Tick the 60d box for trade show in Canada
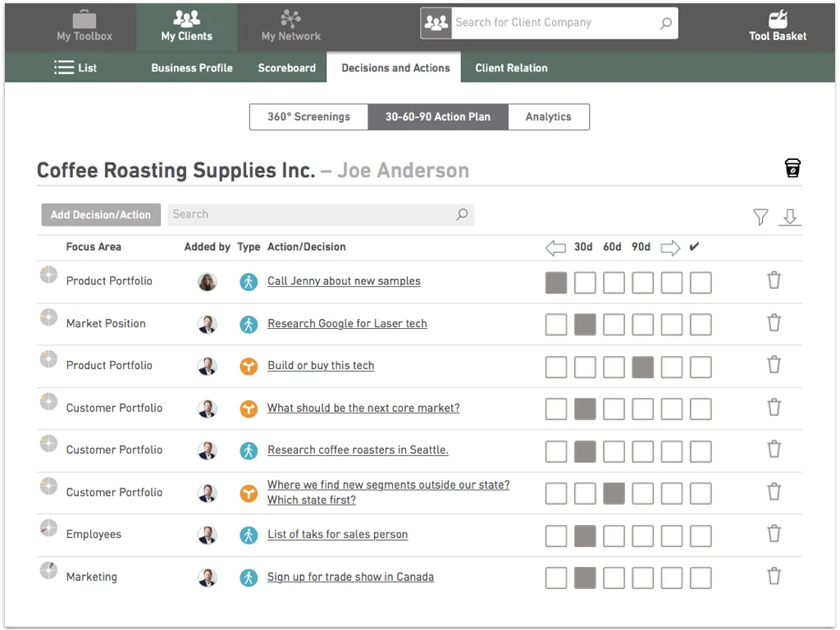The width and height of the screenshot is (840, 630). 614,578
